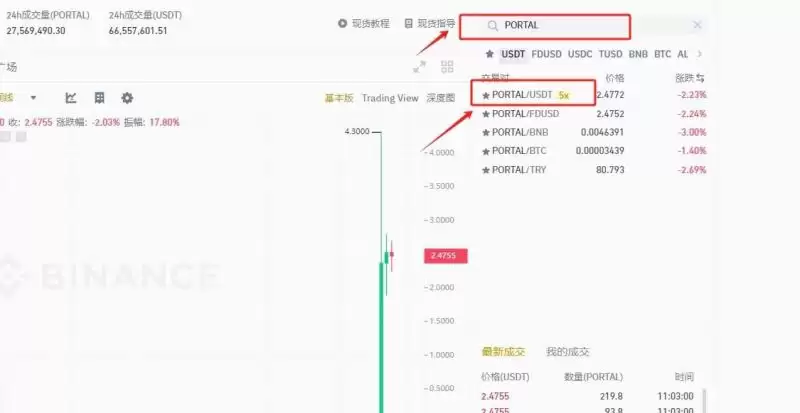
Task: Click the trades list scrollbar
Action: [706, 401]
